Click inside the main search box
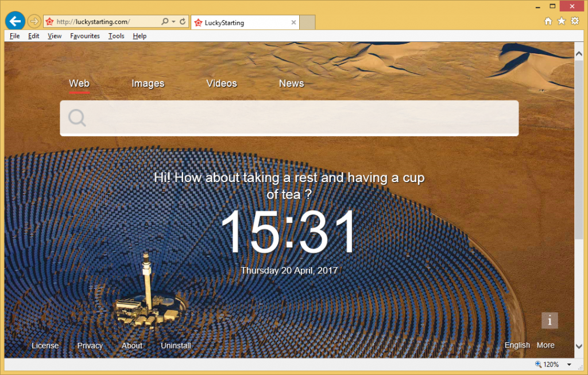The height and width of the screenshot is (375, 588). pos(299,118)
